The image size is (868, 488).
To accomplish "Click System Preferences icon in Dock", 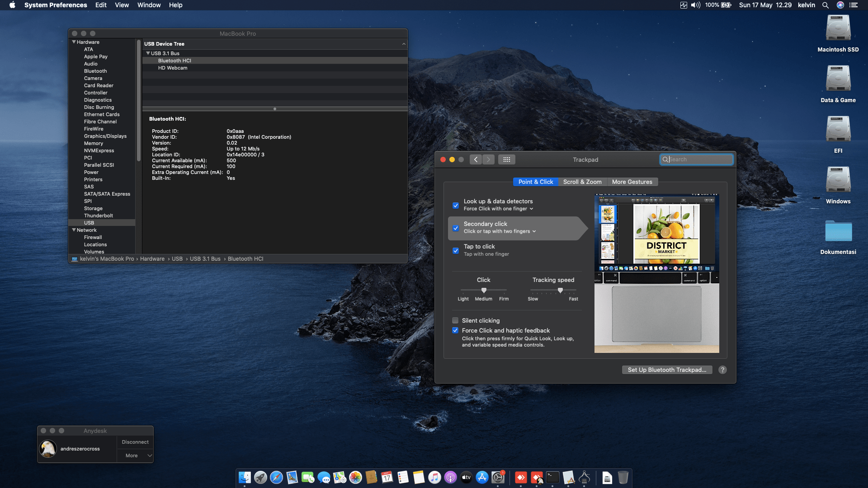I will click(x=498, y=477).
